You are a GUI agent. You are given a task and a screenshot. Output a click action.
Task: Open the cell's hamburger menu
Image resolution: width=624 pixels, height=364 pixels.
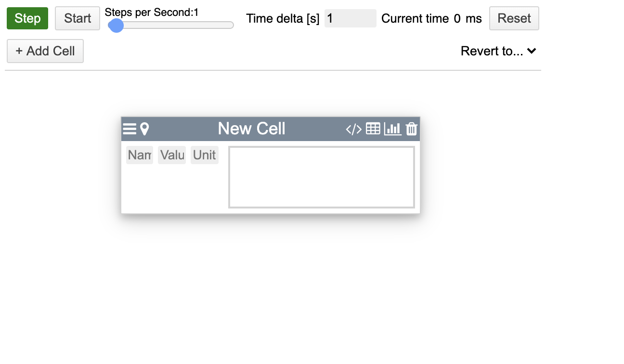[x=129, y=129]
